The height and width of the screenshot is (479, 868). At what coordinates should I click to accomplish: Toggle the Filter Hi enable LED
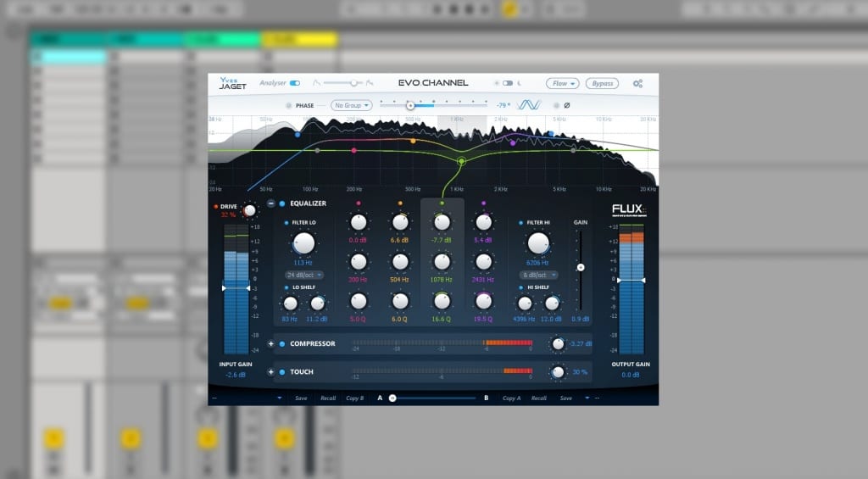coord(521,223)
